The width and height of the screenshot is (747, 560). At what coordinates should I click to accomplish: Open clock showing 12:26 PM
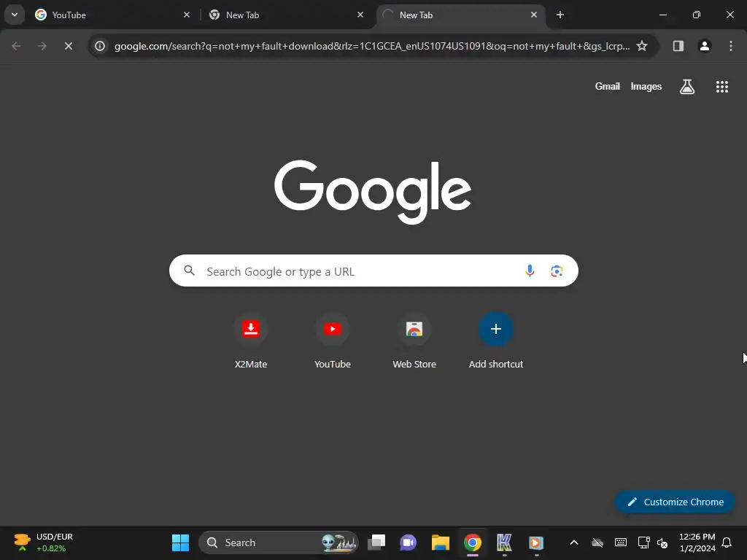click(x=697, y=542)
